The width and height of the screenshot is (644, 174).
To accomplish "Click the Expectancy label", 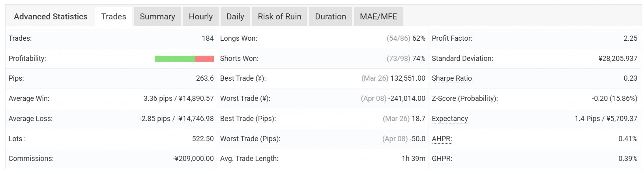I will click(x=450, y=119).
